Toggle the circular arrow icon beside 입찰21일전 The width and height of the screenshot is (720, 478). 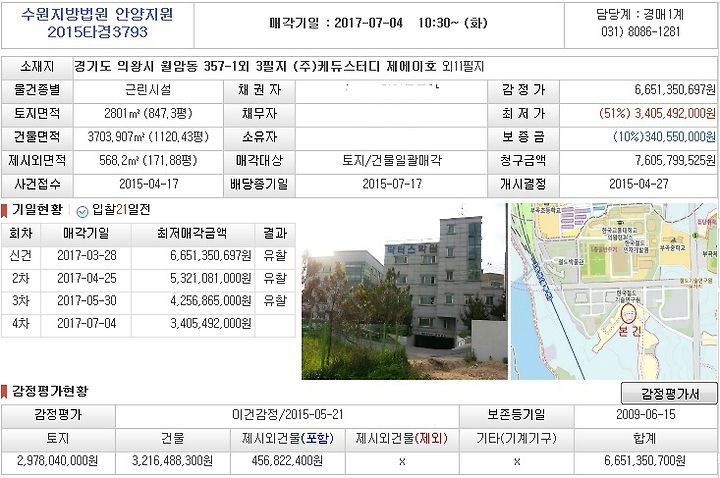tap(82, 211)
